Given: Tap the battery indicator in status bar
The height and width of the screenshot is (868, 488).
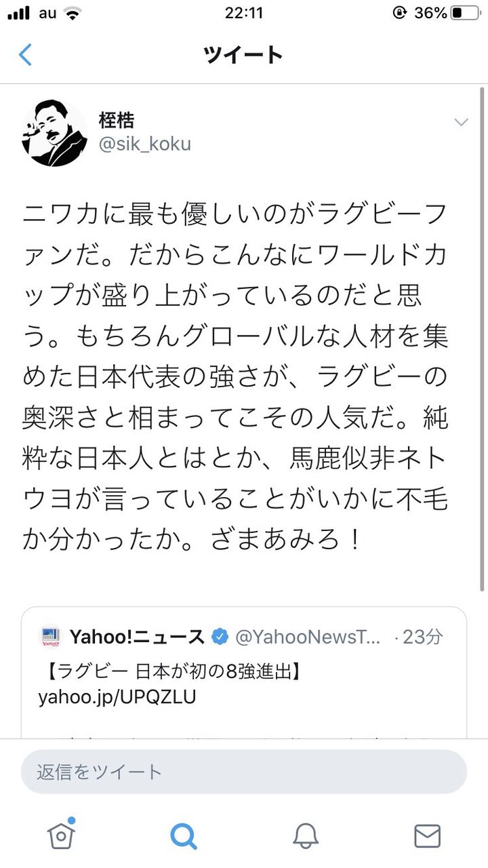Looking at the screenshot, I should coord(465,13).
